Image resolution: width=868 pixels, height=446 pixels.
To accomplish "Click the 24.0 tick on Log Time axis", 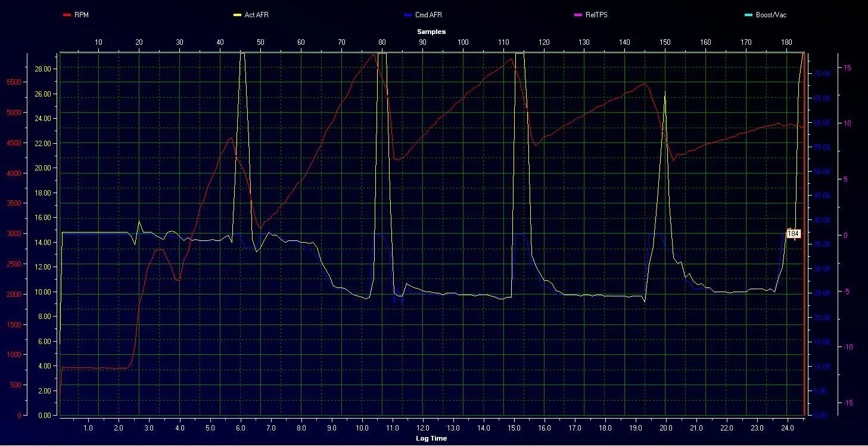I will (x=787, y=428).
